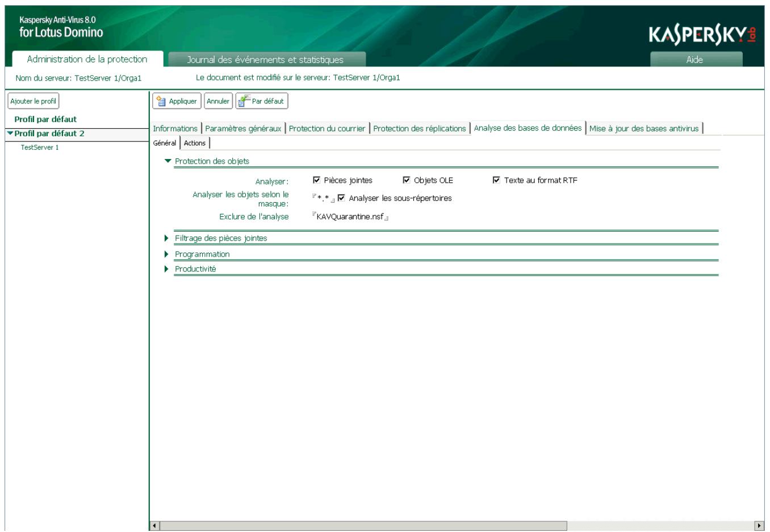Click Analyser les objets selon le masque label
The height and width of the screenshot is (532, 770).
(241, 199)
